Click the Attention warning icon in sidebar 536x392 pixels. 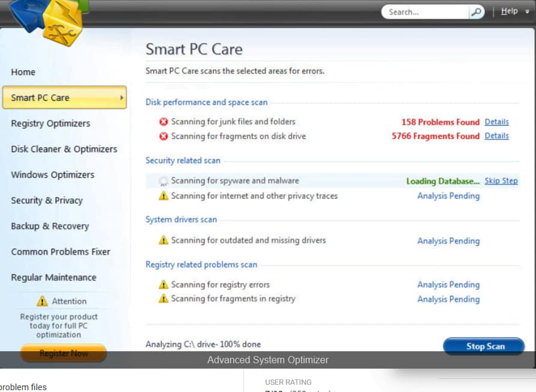click(42, 301)
